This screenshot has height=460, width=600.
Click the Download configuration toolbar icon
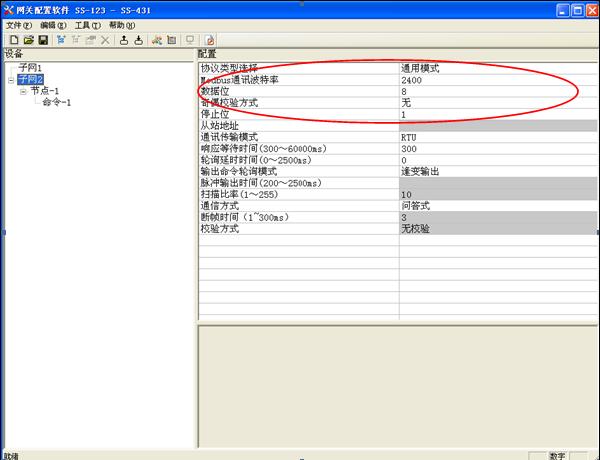[138, 40]
